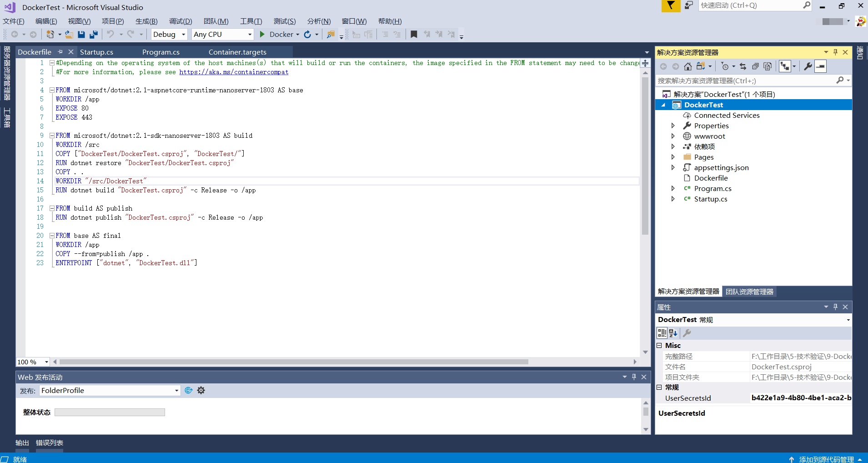Click the Property Pages wrench in Properties panel
868x463 pixels.
[687, 333]
